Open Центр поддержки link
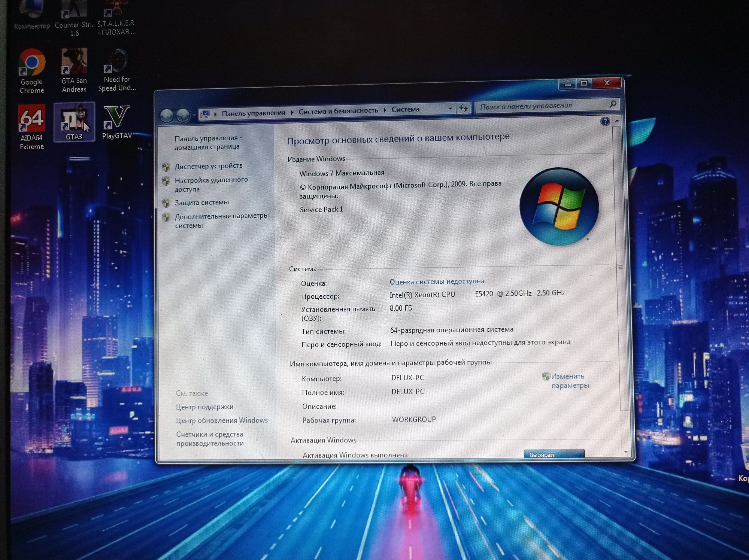This screenshot has width=749, height=560. point(204,407)
